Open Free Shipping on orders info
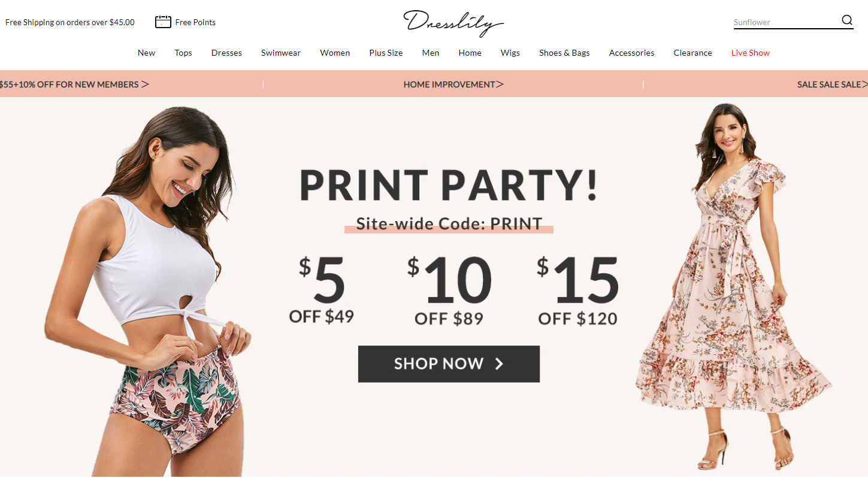 click(x=70, y=22)
